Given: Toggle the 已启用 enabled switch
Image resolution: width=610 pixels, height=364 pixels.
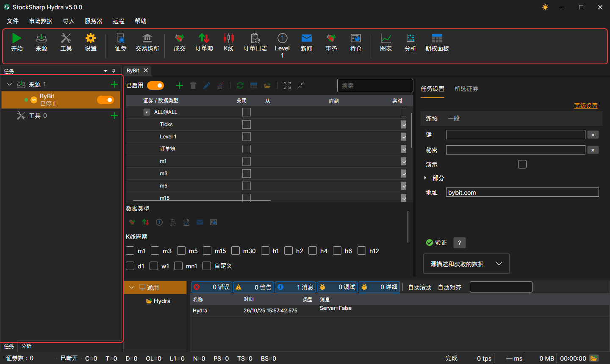Looking at the screenshot, I should point(155,85).
